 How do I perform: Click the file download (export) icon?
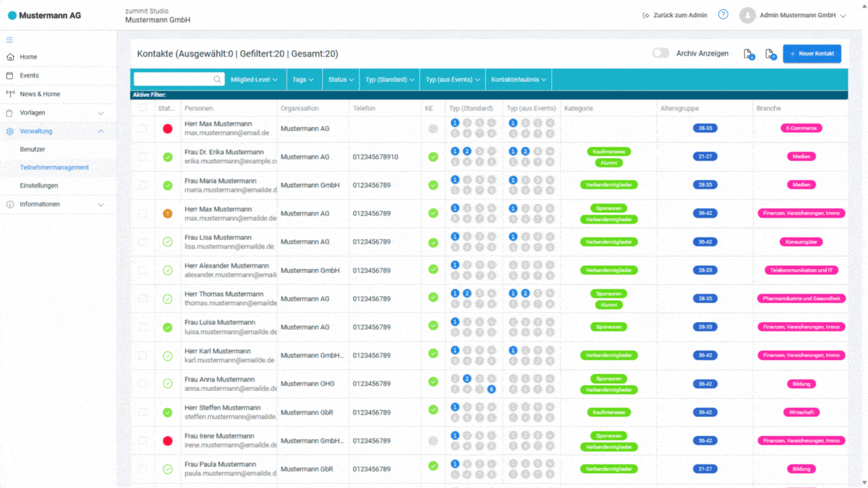click(x=748, y=54)
